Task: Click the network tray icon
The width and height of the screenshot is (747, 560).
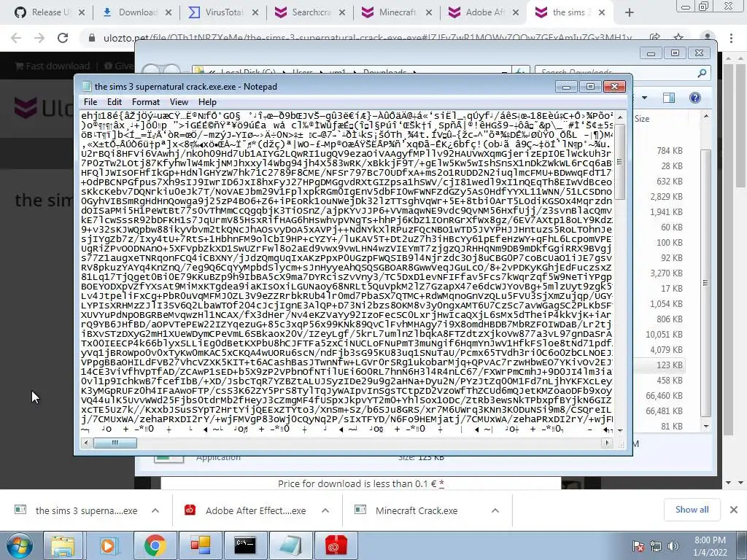Action: 656,546
